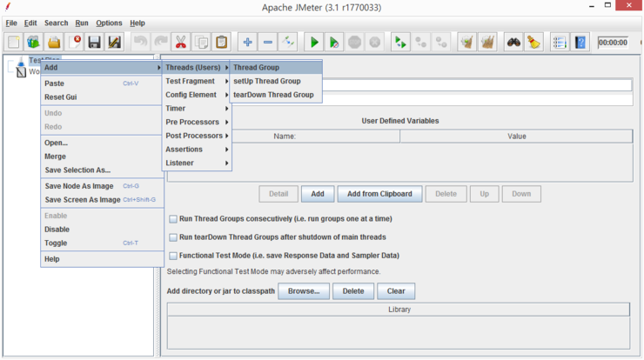Choose tearDown Thread Group option
The height and width of the screenshot is (360, 644).
pyautogui.click(x=277, y=95)
